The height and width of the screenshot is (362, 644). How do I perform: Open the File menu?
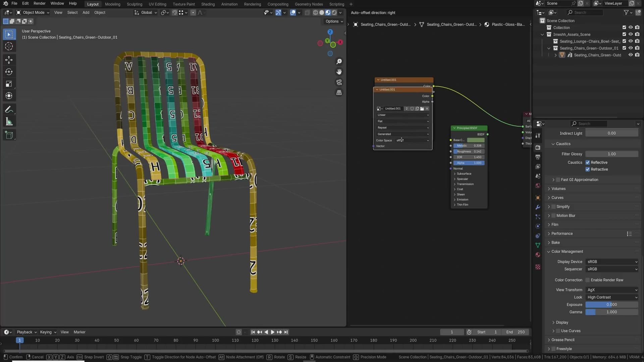pos(14,3)
